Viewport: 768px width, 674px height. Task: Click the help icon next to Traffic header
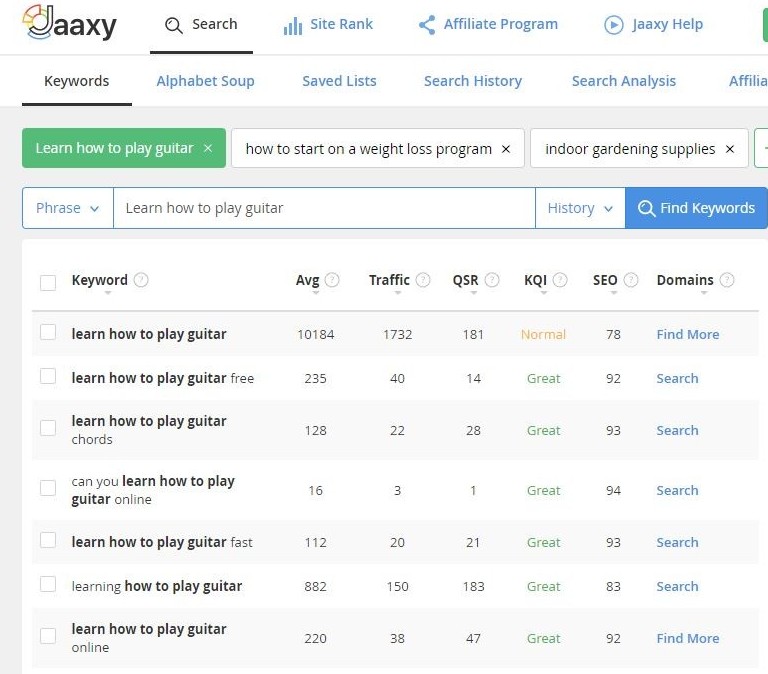(423, 280)
